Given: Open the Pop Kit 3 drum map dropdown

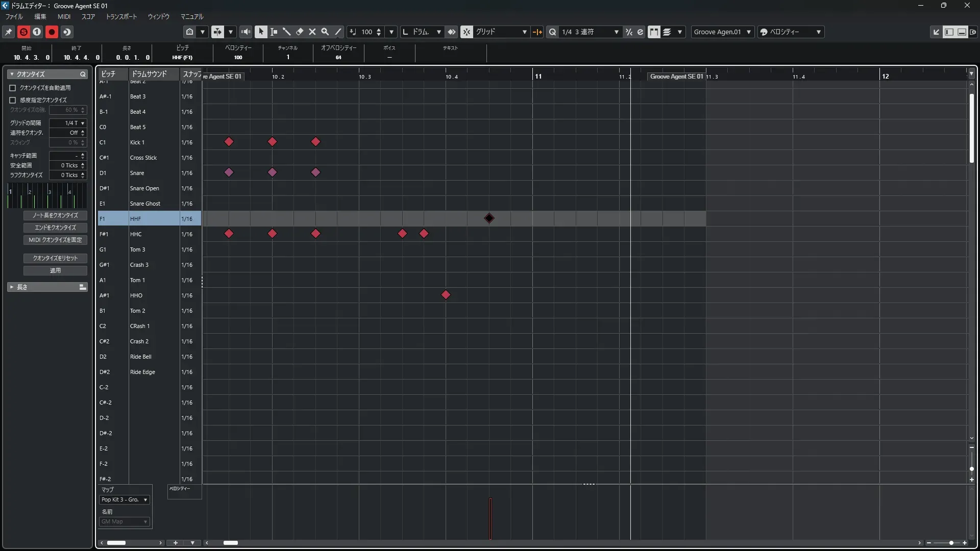Looking at the screenshot, I should [125, 499].
